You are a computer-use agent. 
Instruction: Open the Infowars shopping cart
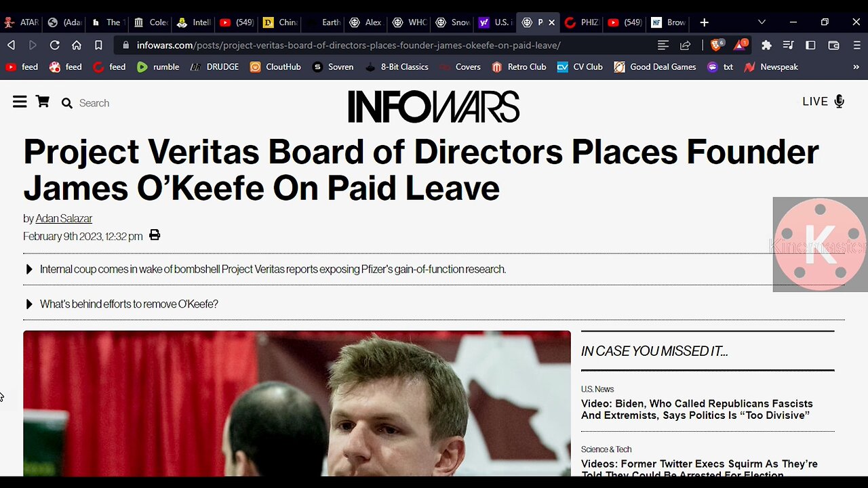[43, 102]
